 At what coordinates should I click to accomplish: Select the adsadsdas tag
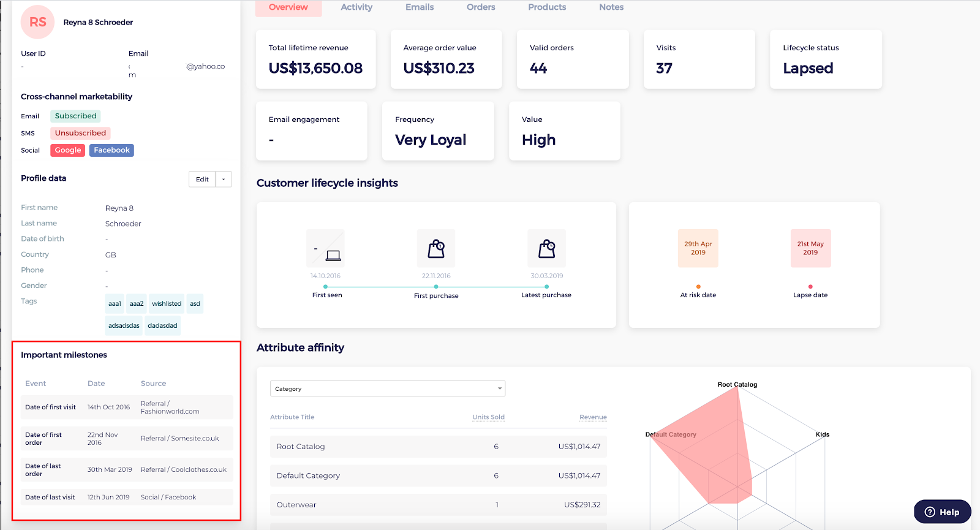124,325
